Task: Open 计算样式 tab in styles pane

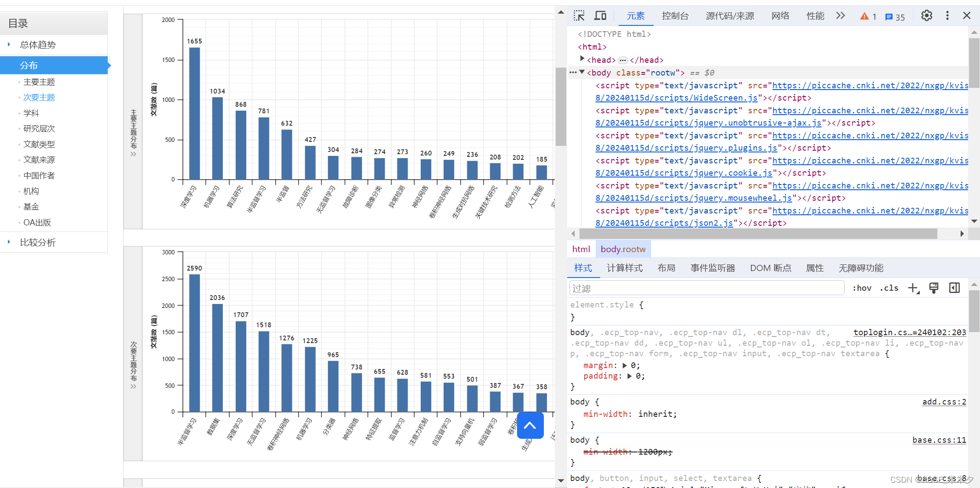Action: [x=624, y=268]
